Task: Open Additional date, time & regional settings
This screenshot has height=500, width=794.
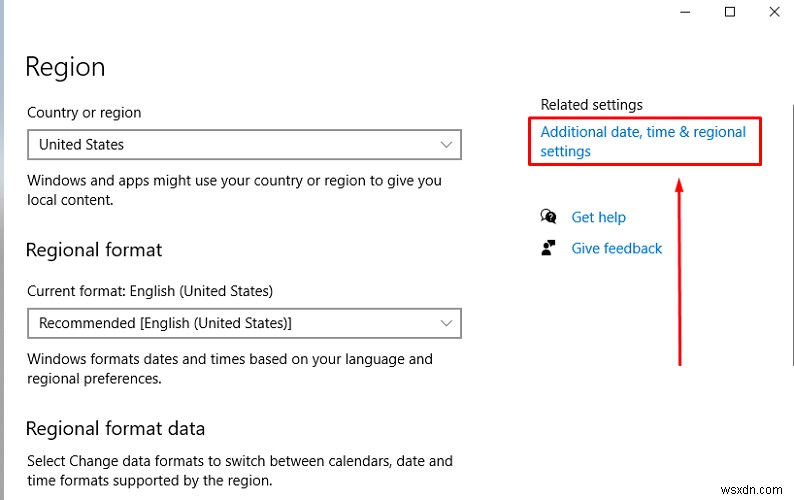Action: tap(643, 141)
